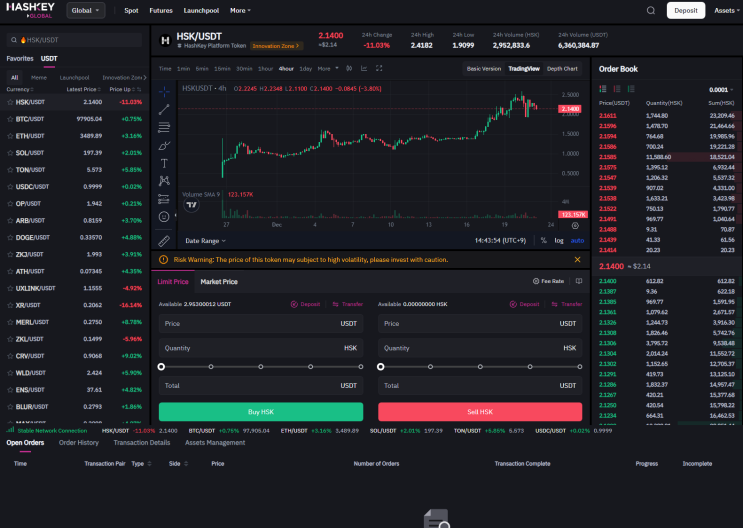Click the Deposit button in header
Viewport: 743px width, 528px height.
click(x=686, y=10)
